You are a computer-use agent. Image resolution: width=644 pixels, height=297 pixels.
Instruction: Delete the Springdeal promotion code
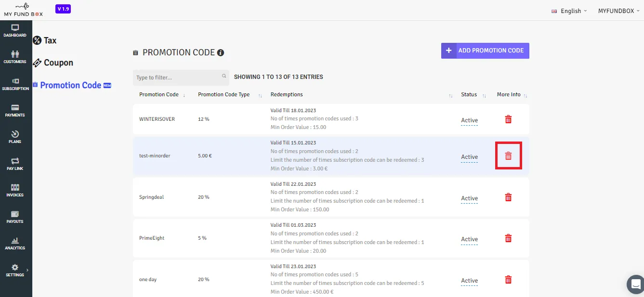(x=508, y=197)
